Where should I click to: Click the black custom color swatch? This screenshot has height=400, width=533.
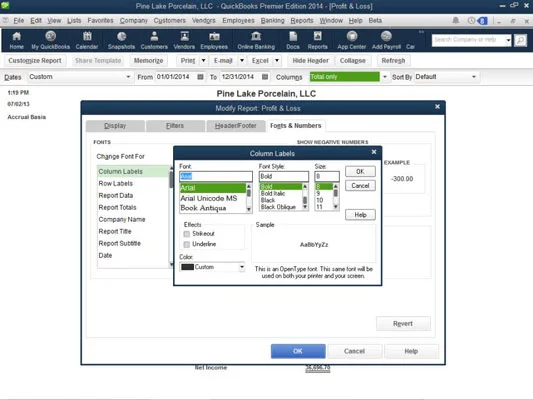point(187,267)
